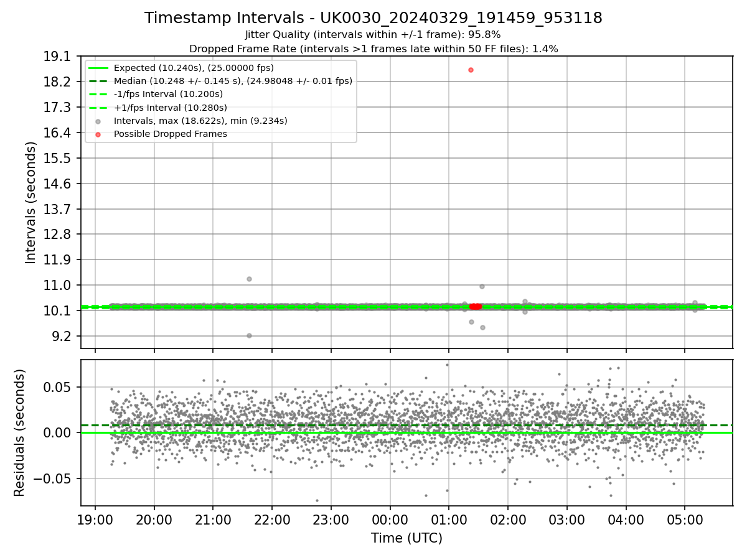The height and width of the screenshot is (560, 747).
Task: Select the Jitter Quality 95.8% subtitle
Action: point(374,35)
